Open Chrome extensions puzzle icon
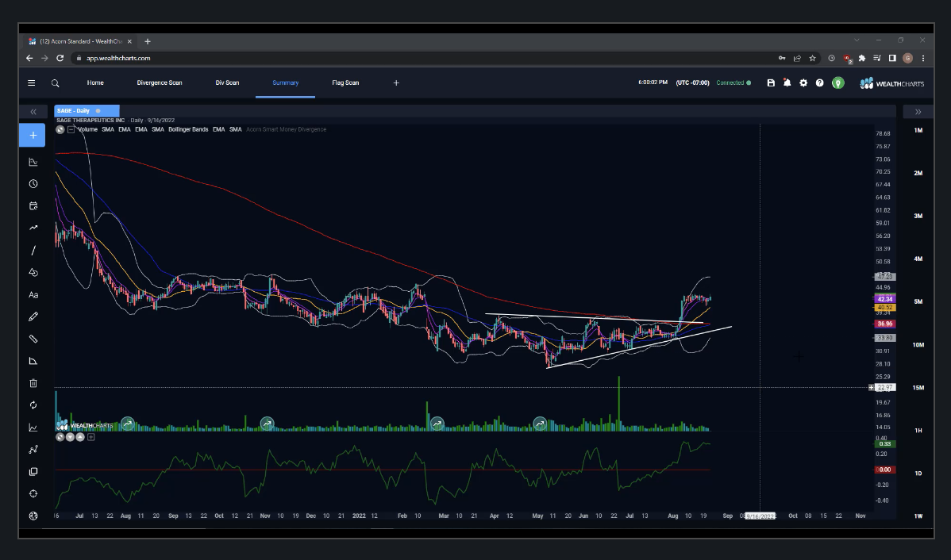951x560 pixels. click(x=862, y=58)
